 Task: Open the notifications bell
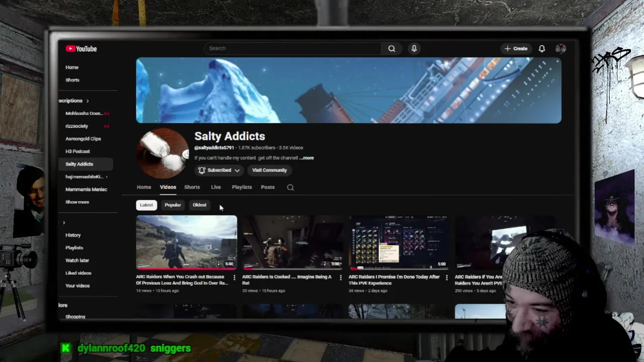point(542,48)
